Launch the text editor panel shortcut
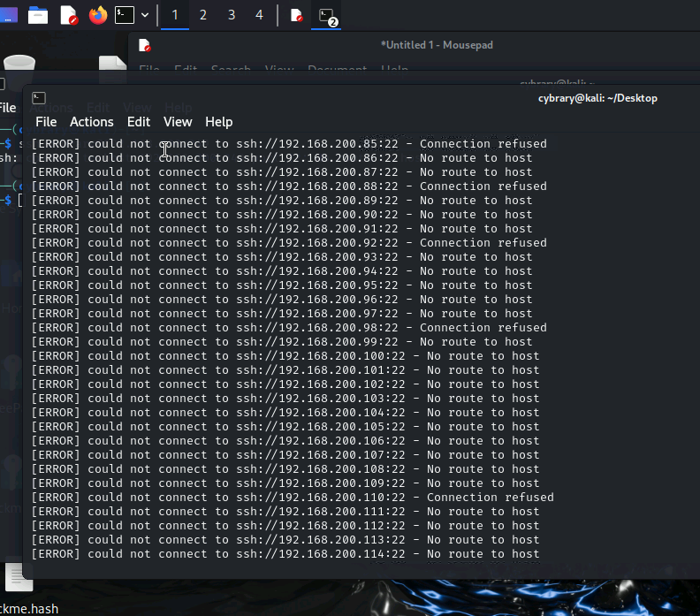This screenshot has height=616, width=700. [x=68, y=15]
